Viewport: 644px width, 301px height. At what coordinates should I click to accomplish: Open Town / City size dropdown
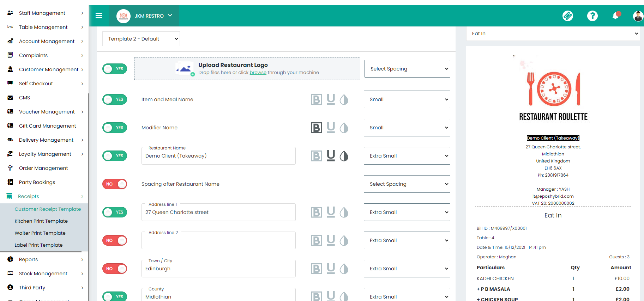pyautogui.click(x=407, y=269)
